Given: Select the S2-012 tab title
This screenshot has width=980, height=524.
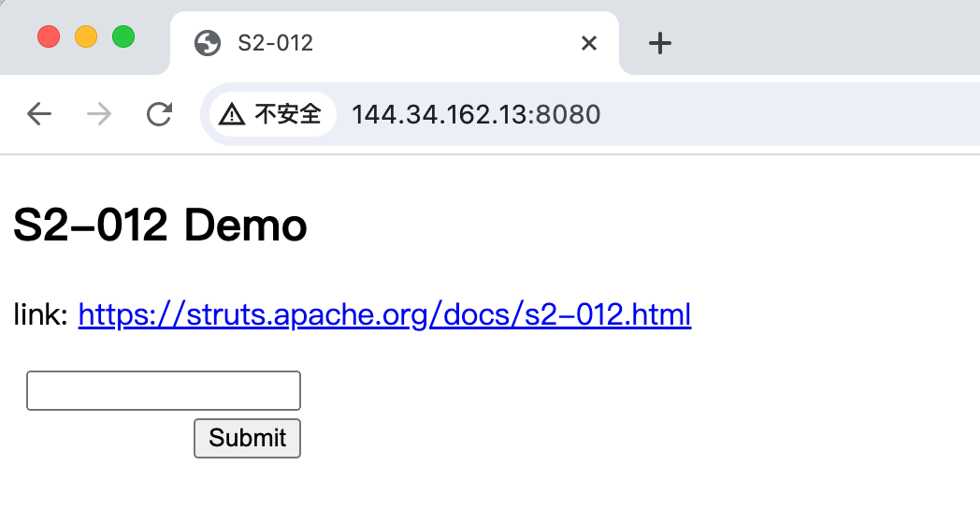Looking at the screenshot, I should click(x=275, y=43).
